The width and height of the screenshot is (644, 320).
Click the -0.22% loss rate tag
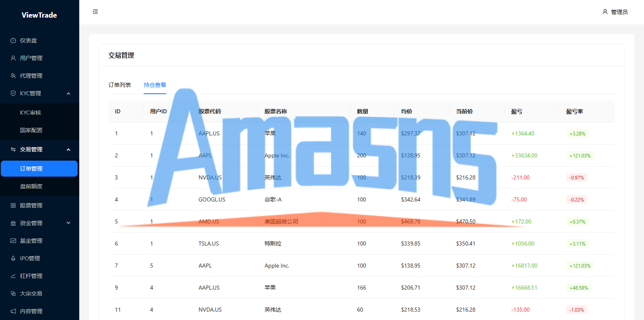(x=577, y=199)
